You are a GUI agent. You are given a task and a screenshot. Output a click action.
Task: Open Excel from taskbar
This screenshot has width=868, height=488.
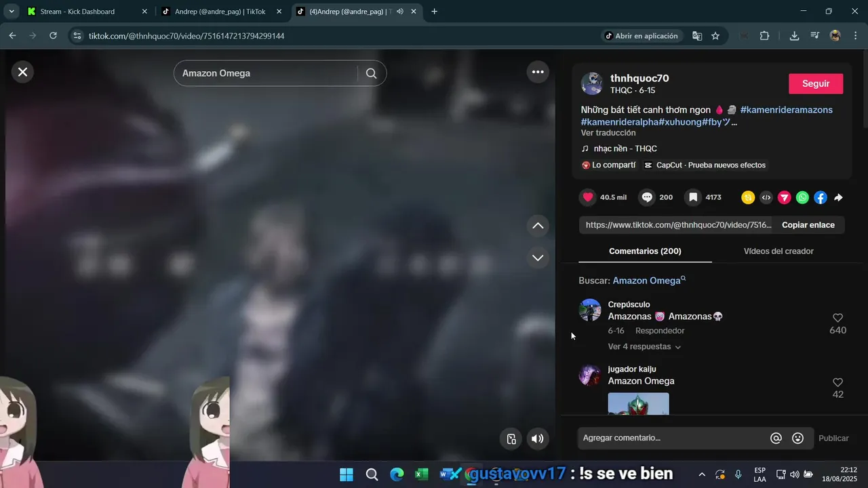422,474
